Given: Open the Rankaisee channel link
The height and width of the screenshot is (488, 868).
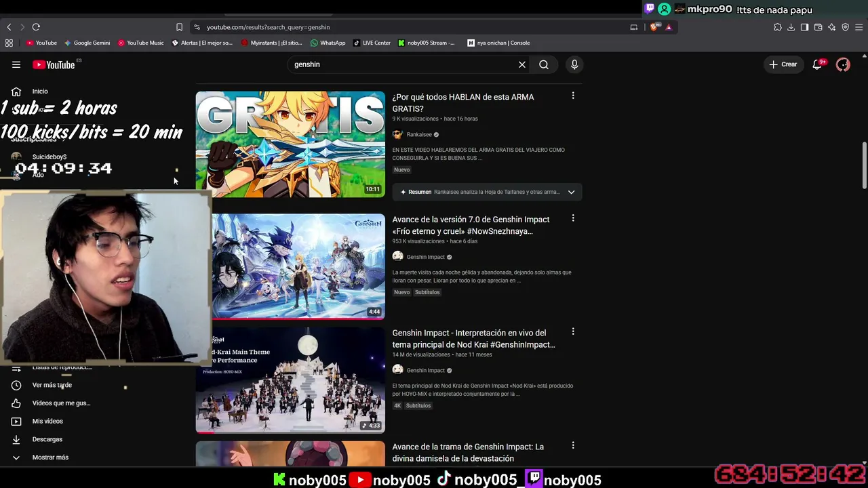Looking at the screenshot, I should [419, 135].
